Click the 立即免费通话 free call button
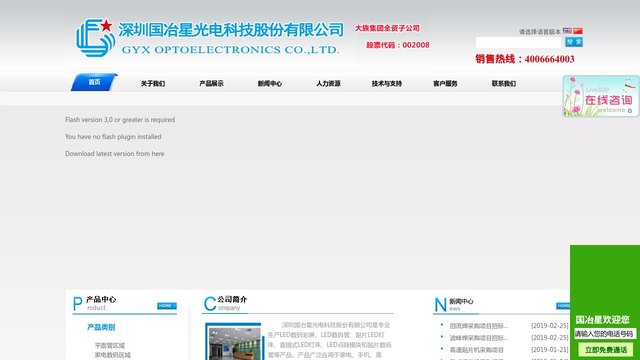Screen dimensions: 640x360 pos(606,350)
